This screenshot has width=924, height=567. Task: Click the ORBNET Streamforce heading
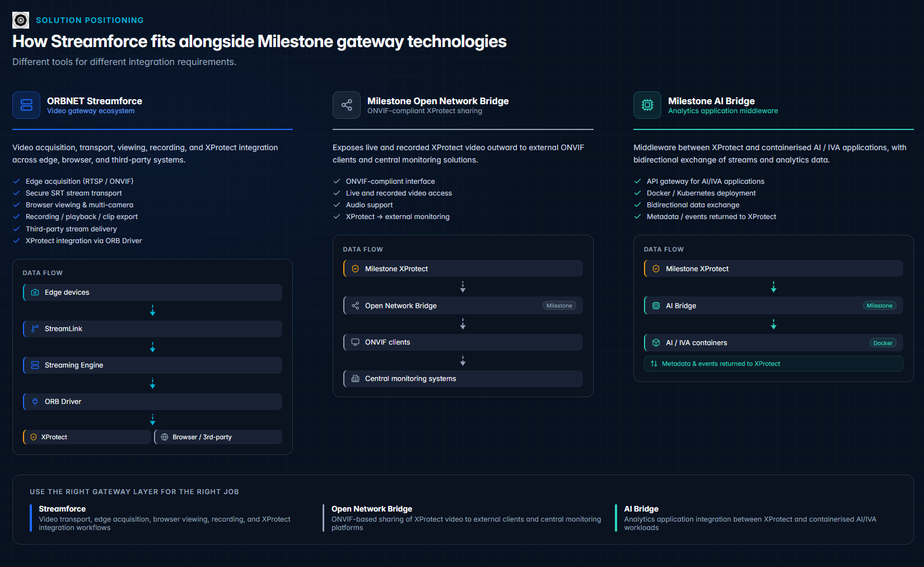95,101
